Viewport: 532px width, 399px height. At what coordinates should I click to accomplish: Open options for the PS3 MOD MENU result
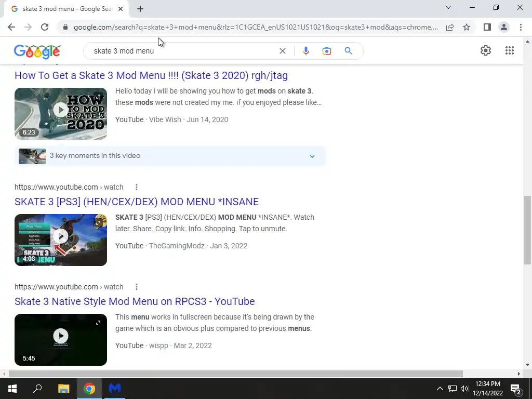coord(137,187)
